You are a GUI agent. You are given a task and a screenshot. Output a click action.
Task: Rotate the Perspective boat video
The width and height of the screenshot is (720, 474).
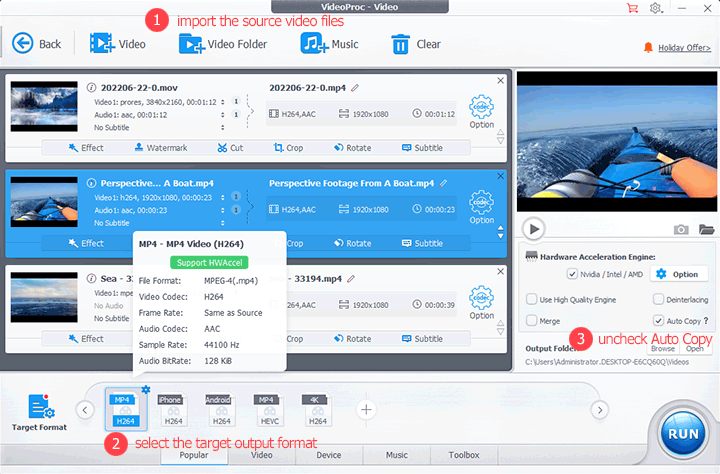coord(353,243)
